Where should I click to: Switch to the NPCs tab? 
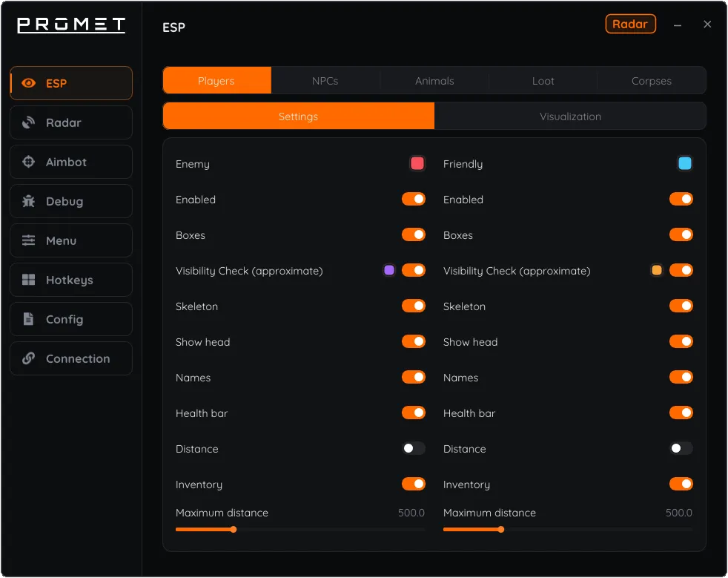325,81
